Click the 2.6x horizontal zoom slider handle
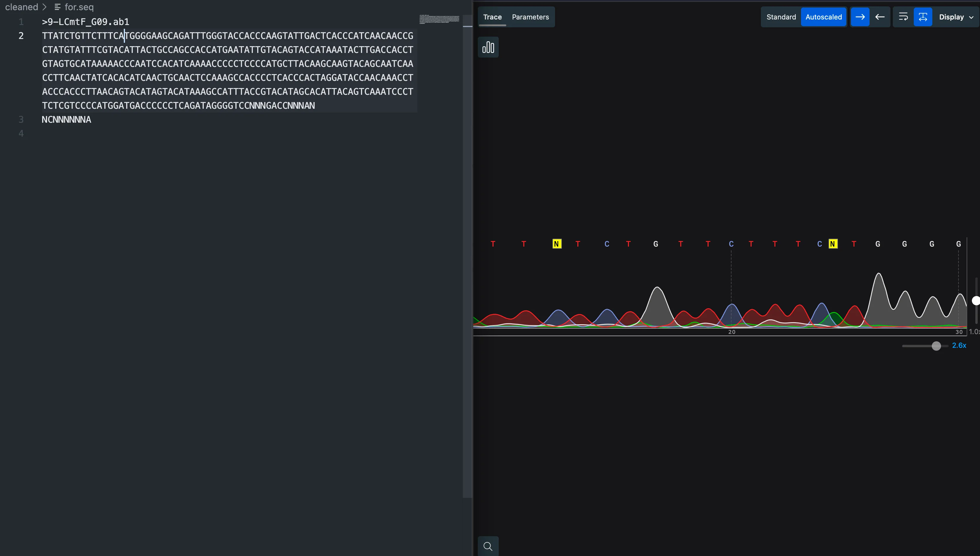Image resolution: width=980 pixels, height=556 pixels. (x=936, y=345)
